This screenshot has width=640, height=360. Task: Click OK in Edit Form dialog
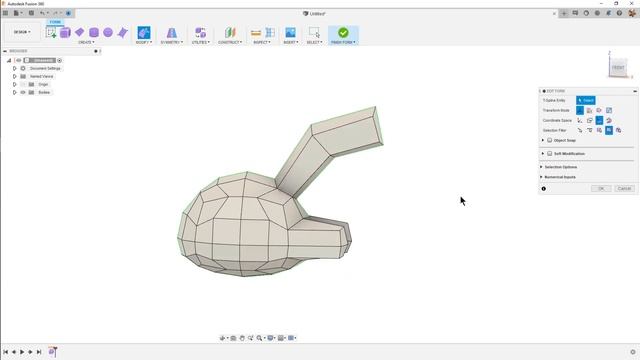coord(601,189)
